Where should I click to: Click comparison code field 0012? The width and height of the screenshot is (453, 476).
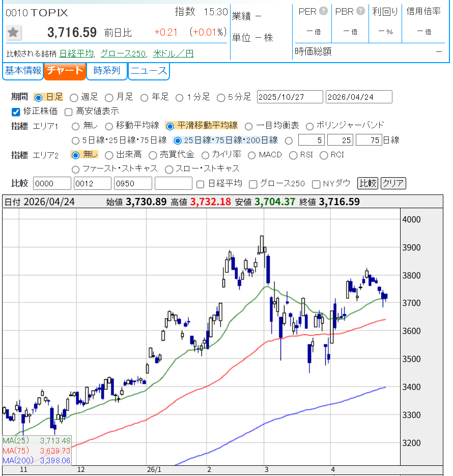pyautogui.click(x=93, y=183)
